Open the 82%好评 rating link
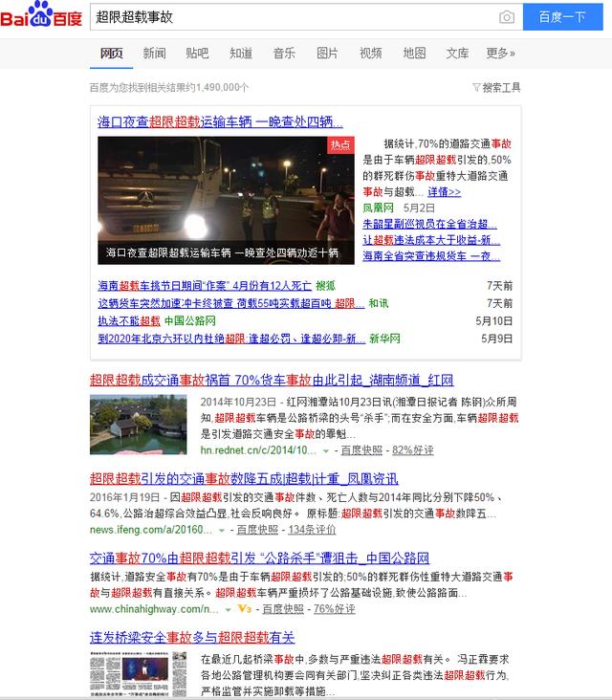 (x=413, y=450)
